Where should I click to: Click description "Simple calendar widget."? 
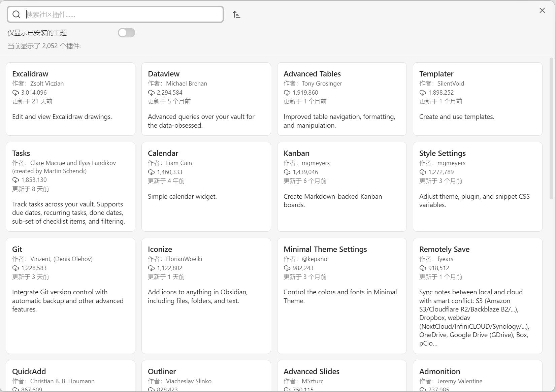[x=182, y=196]
